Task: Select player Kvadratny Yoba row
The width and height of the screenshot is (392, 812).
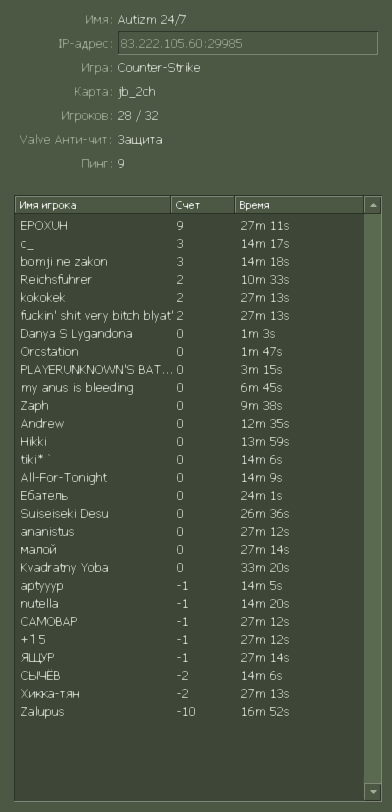Action: [x=190, y=568]
